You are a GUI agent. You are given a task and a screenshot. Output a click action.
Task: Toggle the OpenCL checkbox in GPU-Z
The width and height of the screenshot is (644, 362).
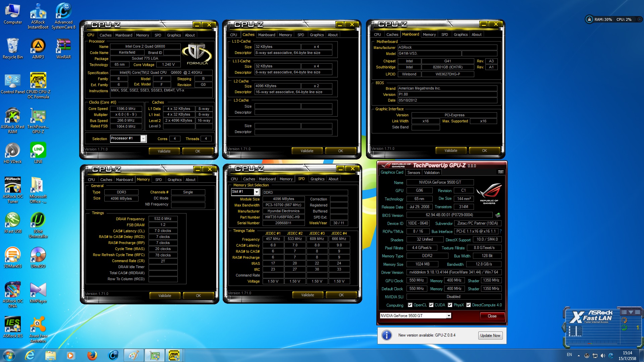[410, 305]
